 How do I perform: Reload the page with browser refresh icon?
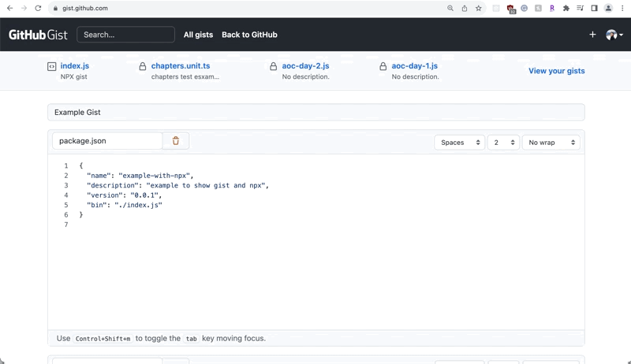[x=38, y=8]
